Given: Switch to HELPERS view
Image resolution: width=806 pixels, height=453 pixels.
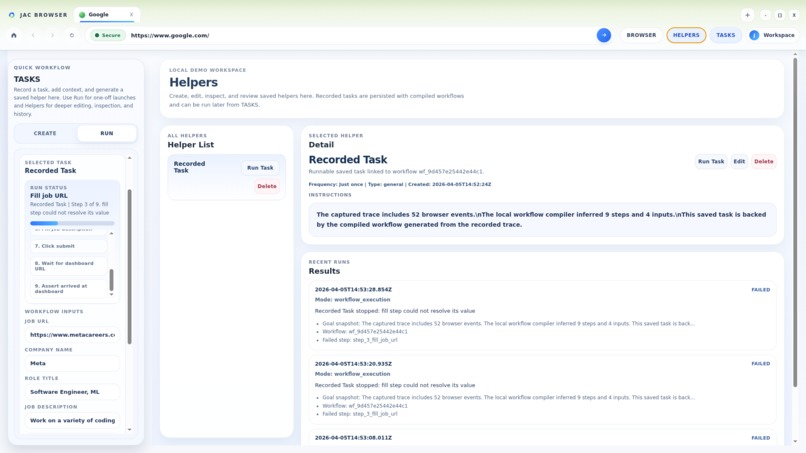Looking at the screenshot, I should 686,35.
